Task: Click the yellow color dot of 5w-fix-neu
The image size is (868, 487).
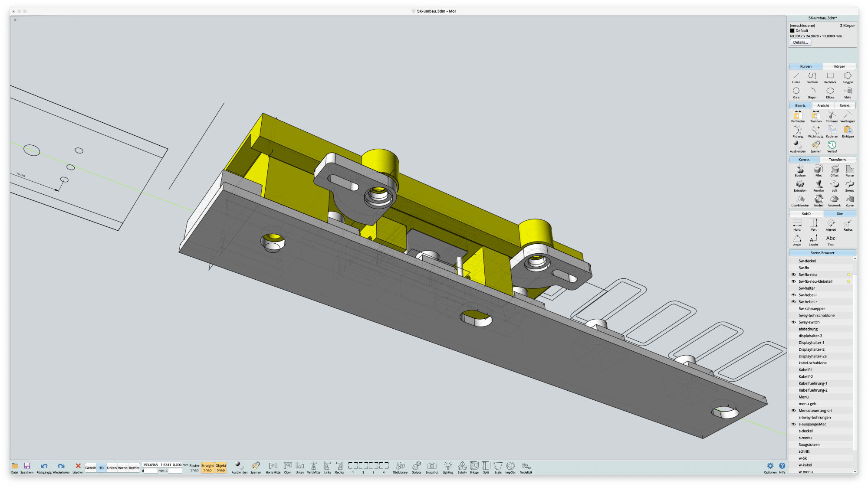Action: pyautogui.click(x=848, y=275)
